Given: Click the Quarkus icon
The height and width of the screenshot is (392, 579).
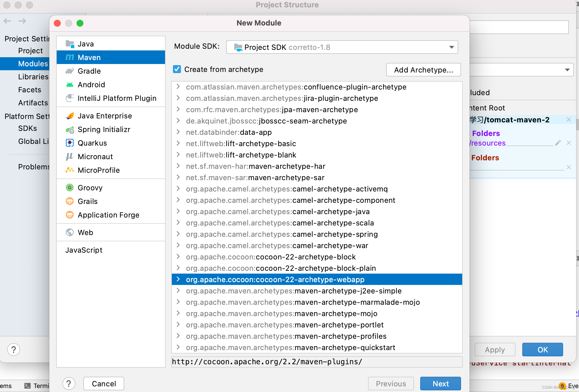Looking at the screenshot, I should 70,143.
